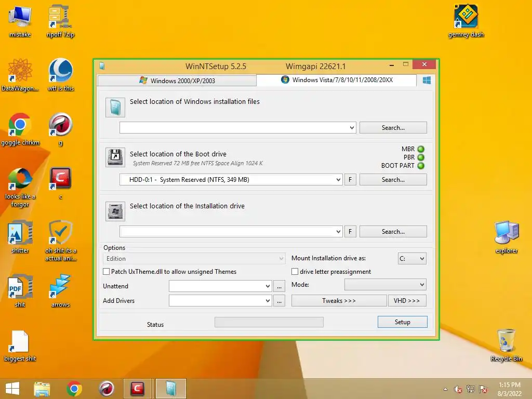Click the WinNTSetup taskbar button
Image resolution: width=532 pixels, height=399 pixels.
[171, 389]
